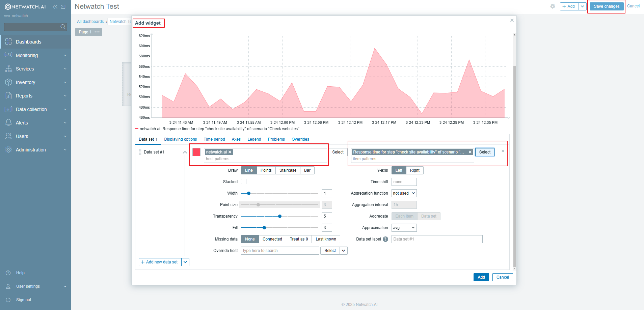644x310 pixels.
Task: Open the Approximation dropdown
Action: 404,227
